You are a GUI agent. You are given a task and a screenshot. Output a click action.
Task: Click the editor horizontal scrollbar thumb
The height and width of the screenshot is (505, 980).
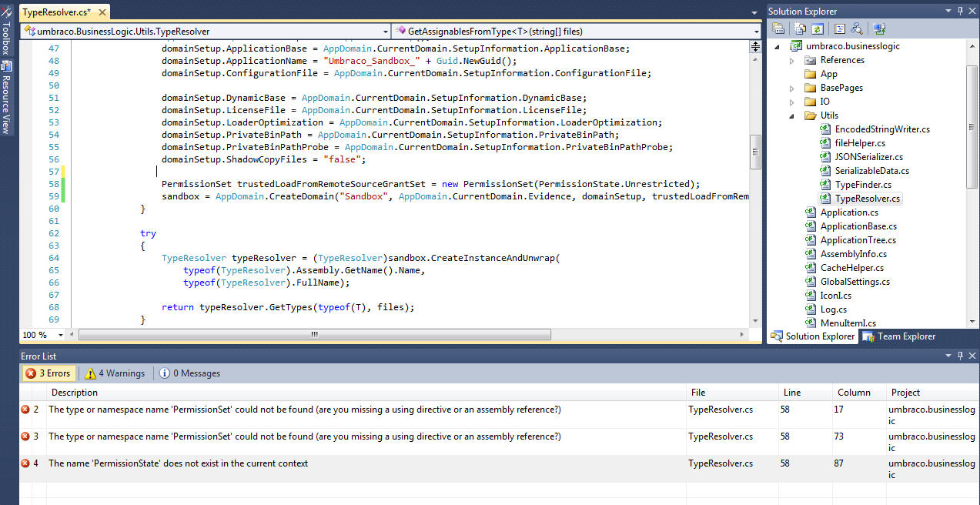(314, 335)
